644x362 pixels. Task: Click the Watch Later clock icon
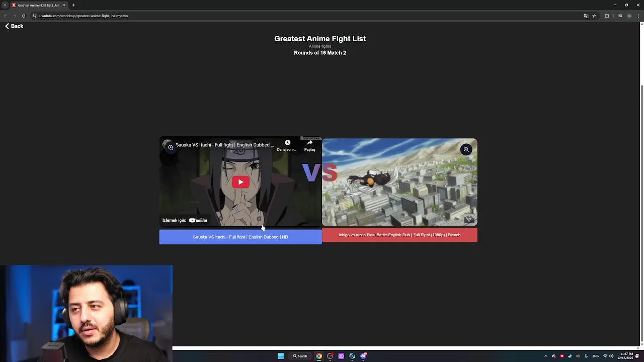pos(287,142)
